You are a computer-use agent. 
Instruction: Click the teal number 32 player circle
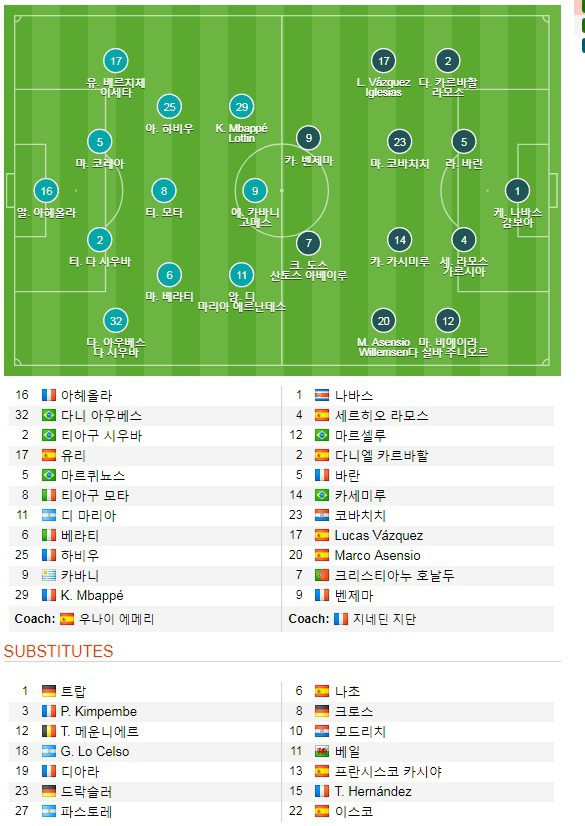click(x=116, y=321)
